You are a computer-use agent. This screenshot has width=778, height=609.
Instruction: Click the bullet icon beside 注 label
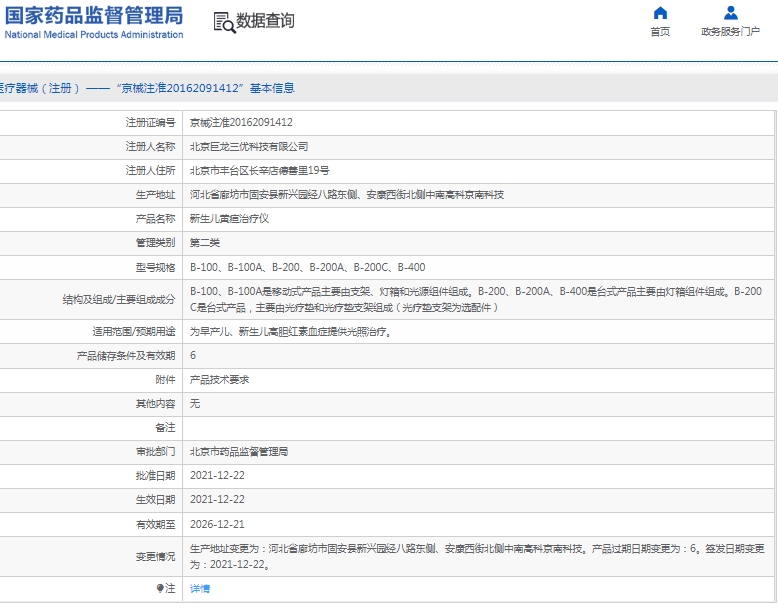160,588
